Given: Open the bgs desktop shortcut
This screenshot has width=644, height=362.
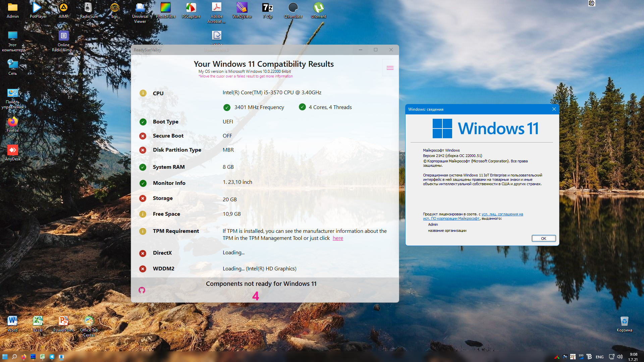Looking at the screenshot, I should 115,10.
